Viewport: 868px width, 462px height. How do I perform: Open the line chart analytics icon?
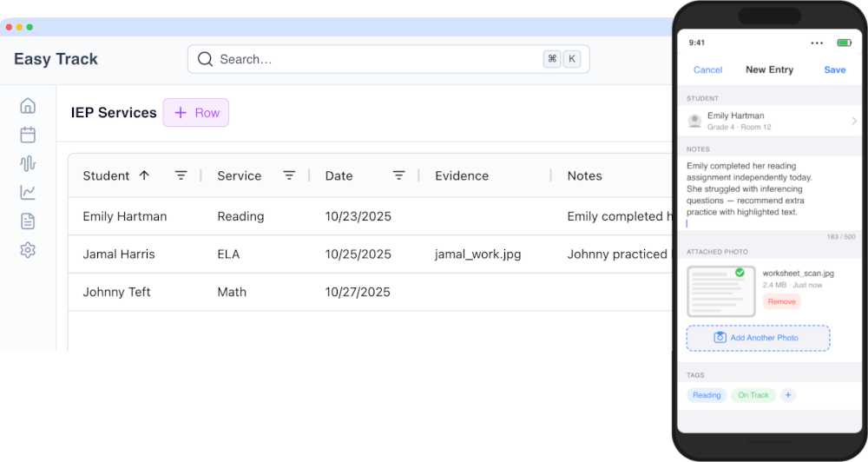[x=28, y=192]
